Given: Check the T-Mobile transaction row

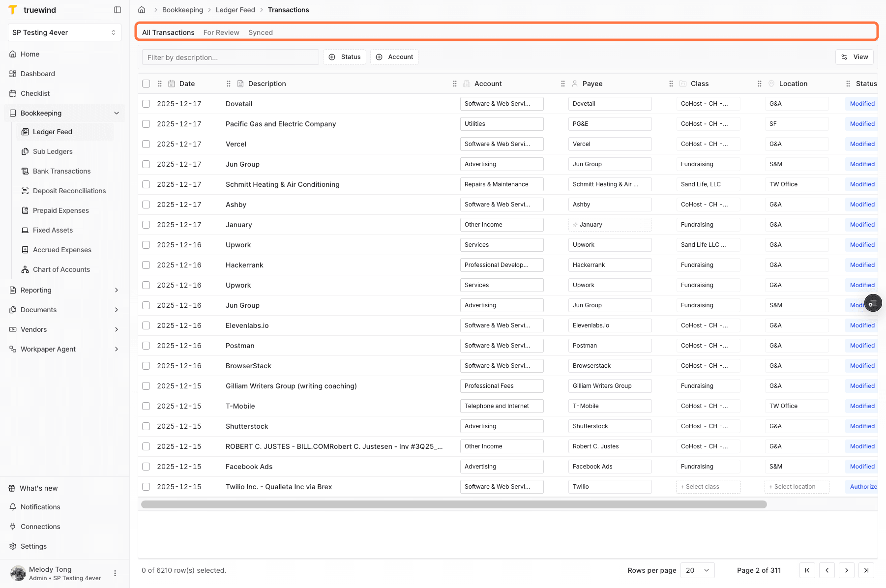Looking at the screenshot, I should (x=146, y=406).
